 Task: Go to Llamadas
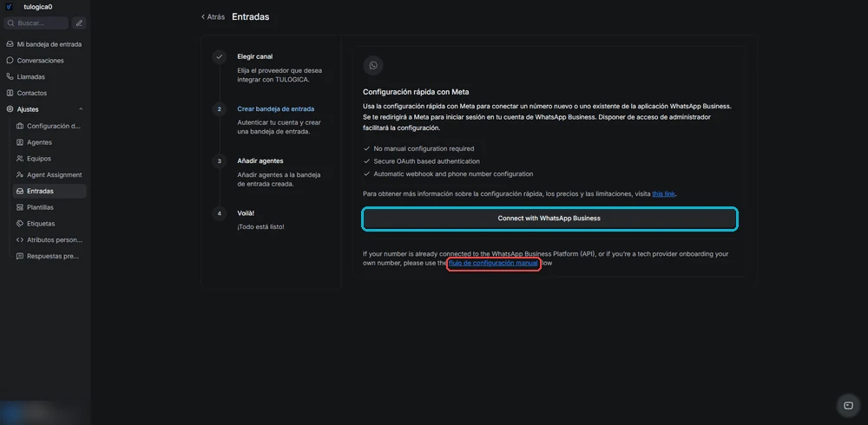pyautogui.click(x=44, y=77)
